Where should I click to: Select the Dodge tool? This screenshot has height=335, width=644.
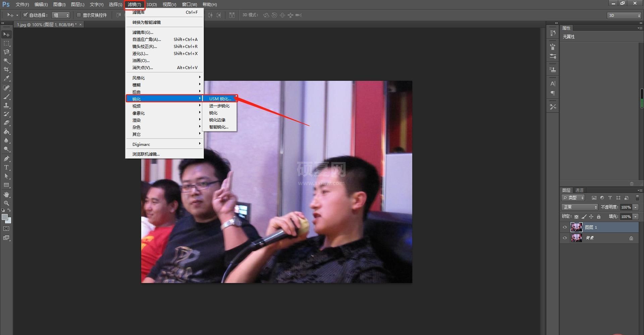tap(6, 149)
